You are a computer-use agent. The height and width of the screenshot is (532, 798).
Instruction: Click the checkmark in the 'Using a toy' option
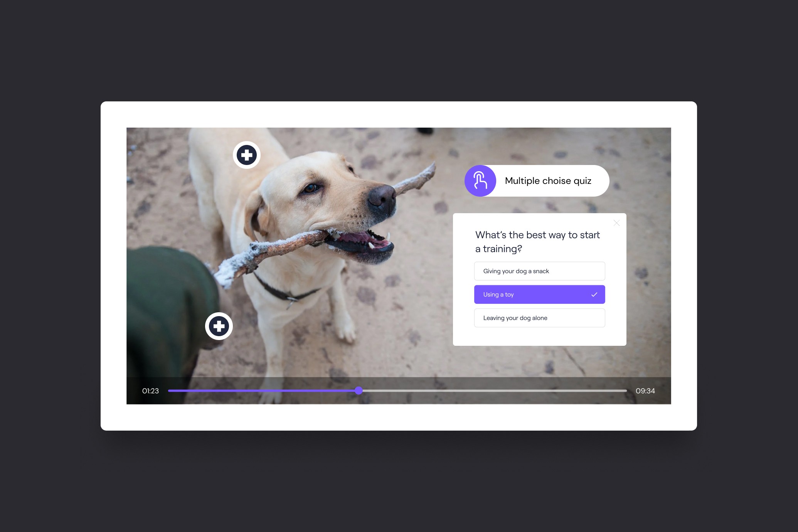pos(594,295)
